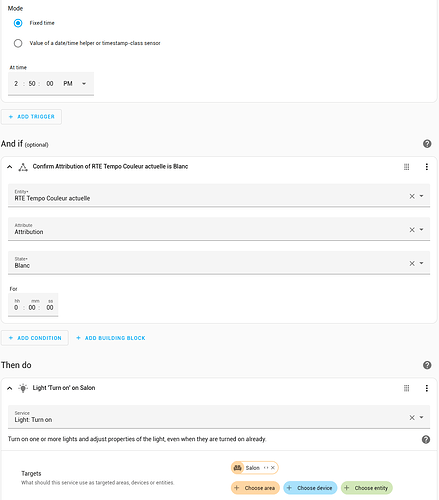Click the Choose entity chip

pos(367,488)
